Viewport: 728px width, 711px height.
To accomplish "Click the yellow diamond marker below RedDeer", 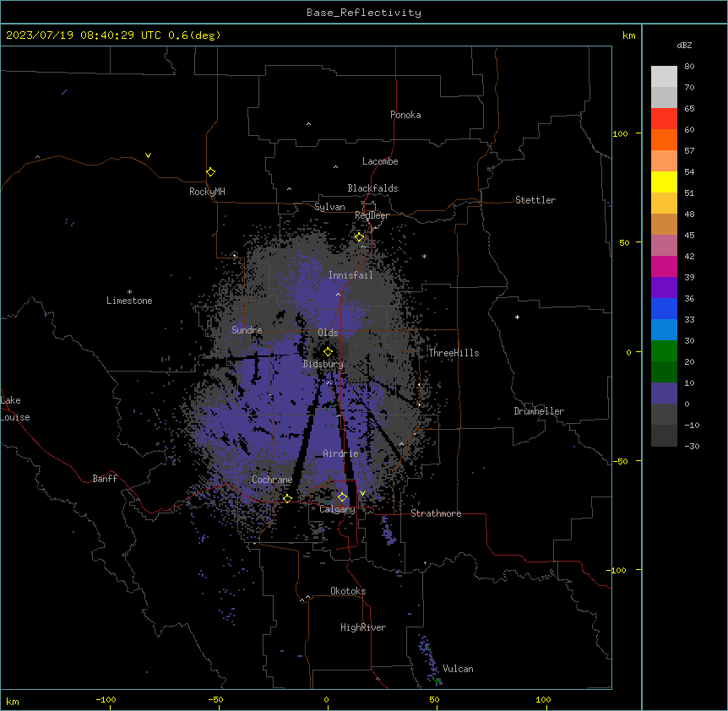I will pyautogui.click(x=359, y=237).
